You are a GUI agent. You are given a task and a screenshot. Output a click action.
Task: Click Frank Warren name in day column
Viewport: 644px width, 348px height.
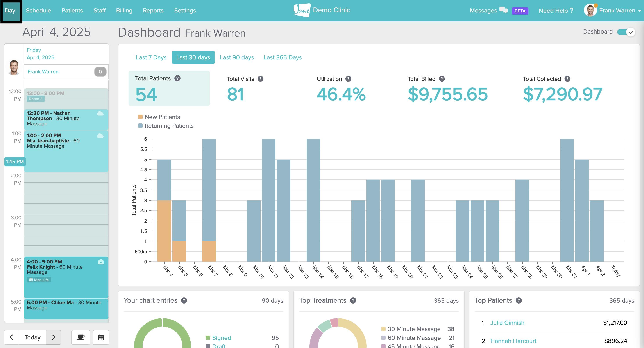(x=43, y=72)
